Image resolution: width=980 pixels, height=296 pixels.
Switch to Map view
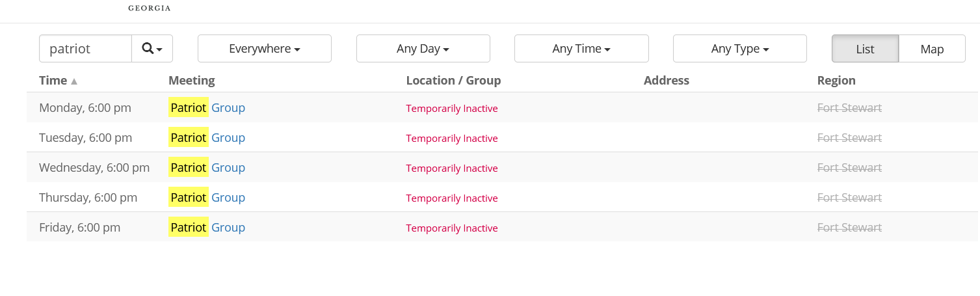click(x=931, y=49)
